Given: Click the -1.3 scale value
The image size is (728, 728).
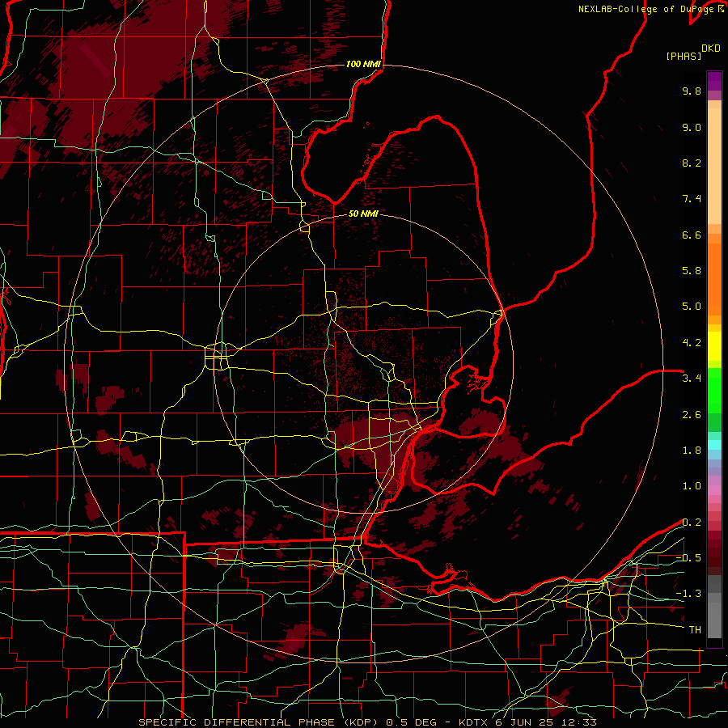Looking at the screenshot, I should coord(688,594).
